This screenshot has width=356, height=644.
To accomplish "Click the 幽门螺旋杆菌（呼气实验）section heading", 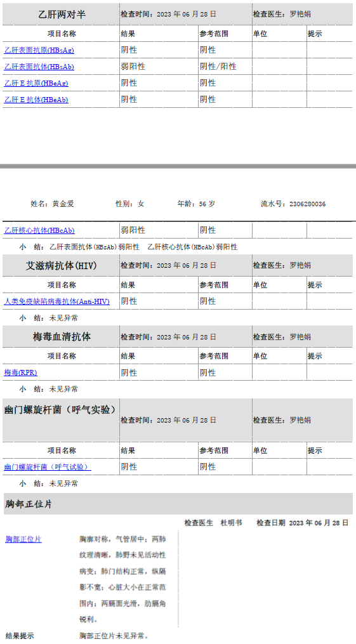I will [x=60, y=410].
